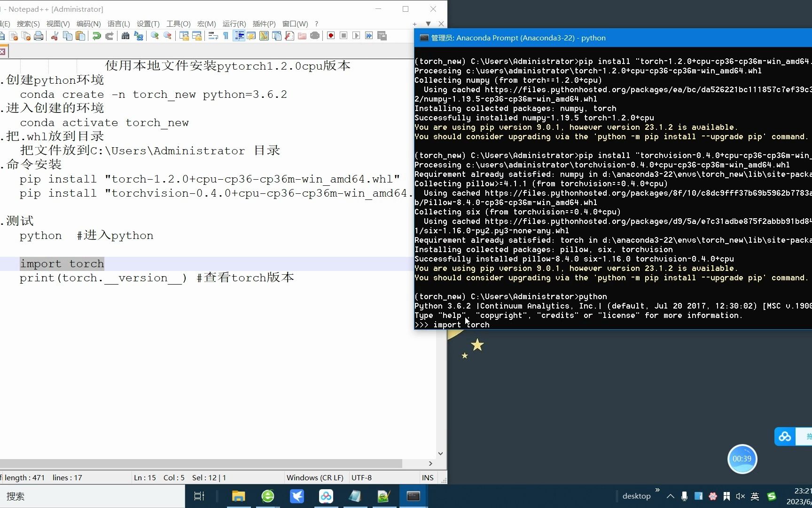Click Anaconda Prompt title bar

coord(613,38)
